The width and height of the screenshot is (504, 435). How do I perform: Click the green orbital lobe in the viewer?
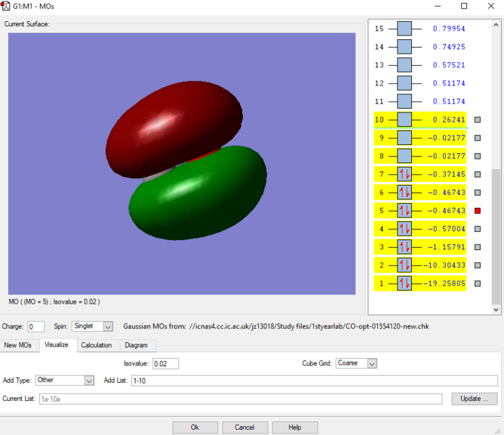point(198,194)
